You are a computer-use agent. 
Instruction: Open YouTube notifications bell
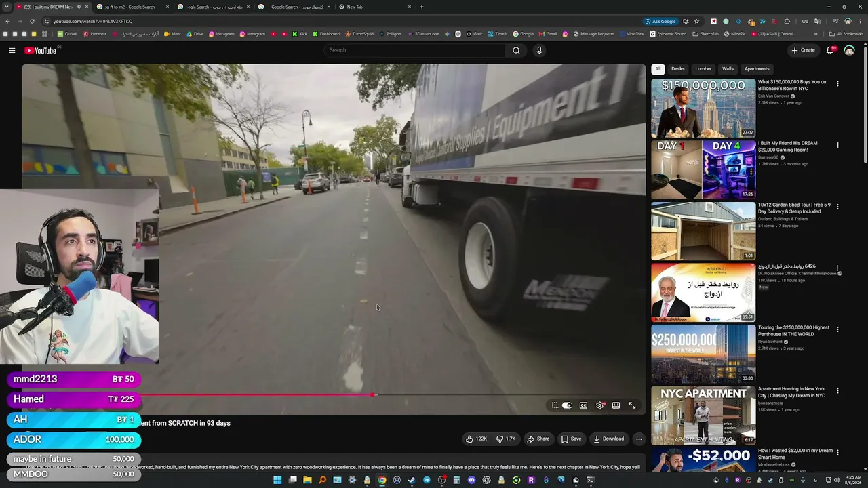(829, 50)
